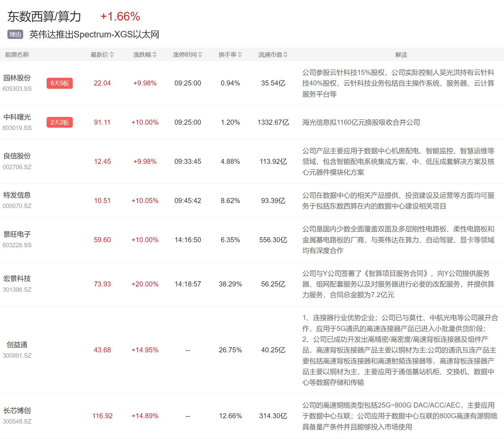504x439 pixels.
Task: Click turnover rate 8.62%
Action: (230, 201)
